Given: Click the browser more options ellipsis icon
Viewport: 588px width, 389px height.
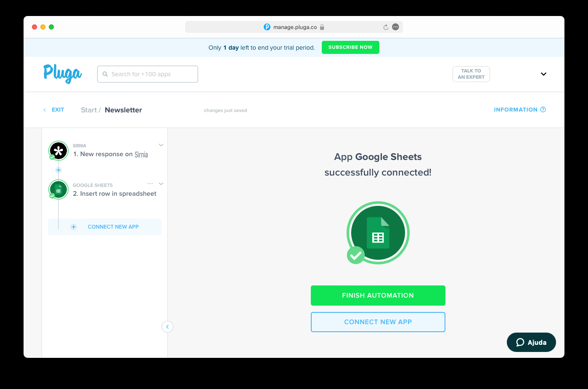Looking at the screenshot, I should click(395, 27).
